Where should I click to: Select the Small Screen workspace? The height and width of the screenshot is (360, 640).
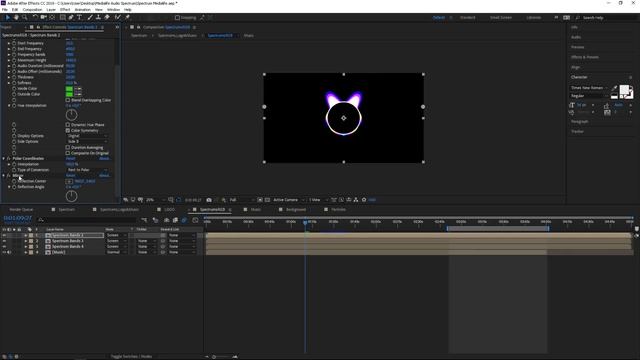pyautogui.click(x=501, y=18)
